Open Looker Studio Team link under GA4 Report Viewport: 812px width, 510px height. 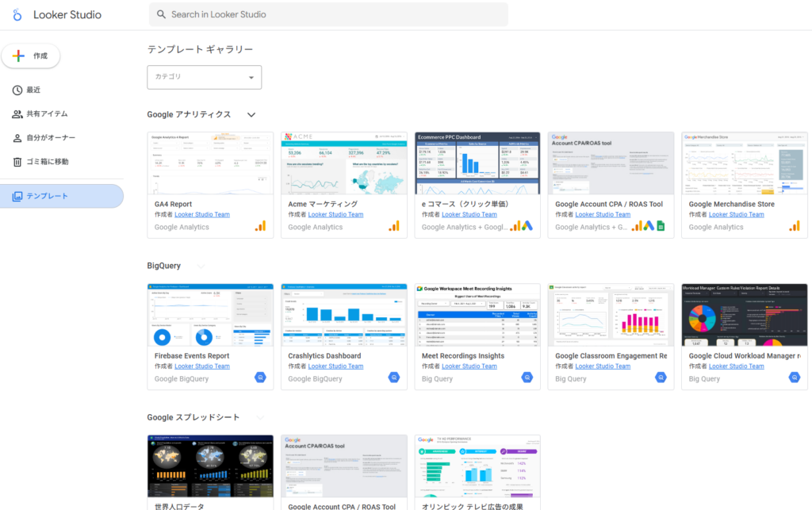202,214
